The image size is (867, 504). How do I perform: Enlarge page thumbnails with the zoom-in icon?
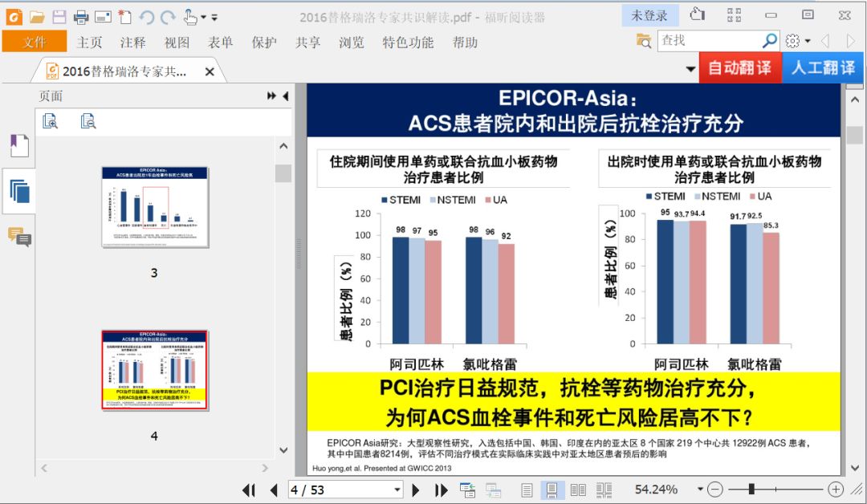pyautogui.click(x=51, y=121)
